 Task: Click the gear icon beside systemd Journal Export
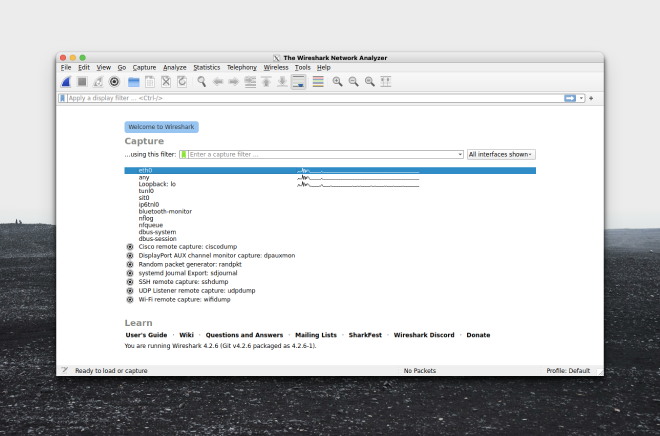click(x=130, y=273)
